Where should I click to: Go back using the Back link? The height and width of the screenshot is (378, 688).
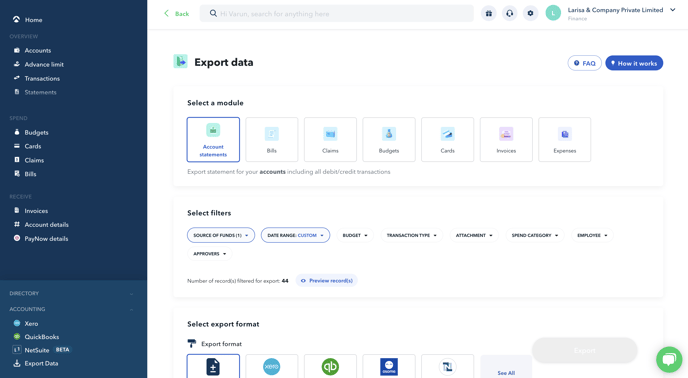176,14
